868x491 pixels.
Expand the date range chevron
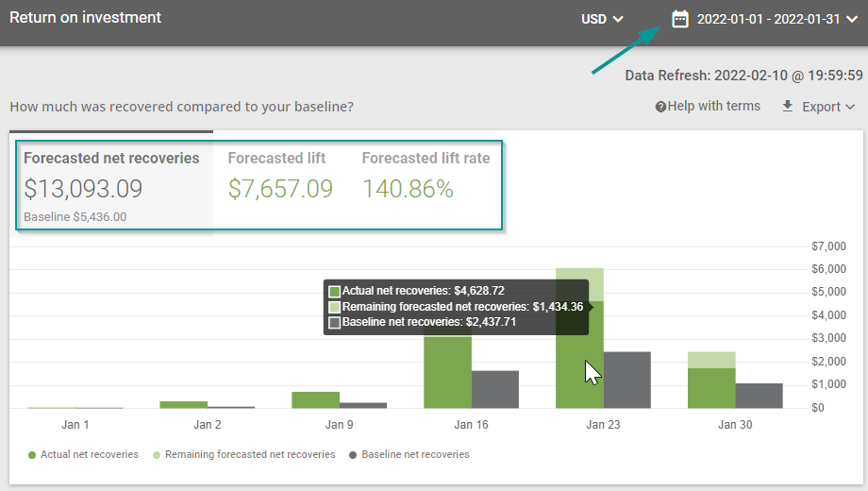tap(851, 19)
